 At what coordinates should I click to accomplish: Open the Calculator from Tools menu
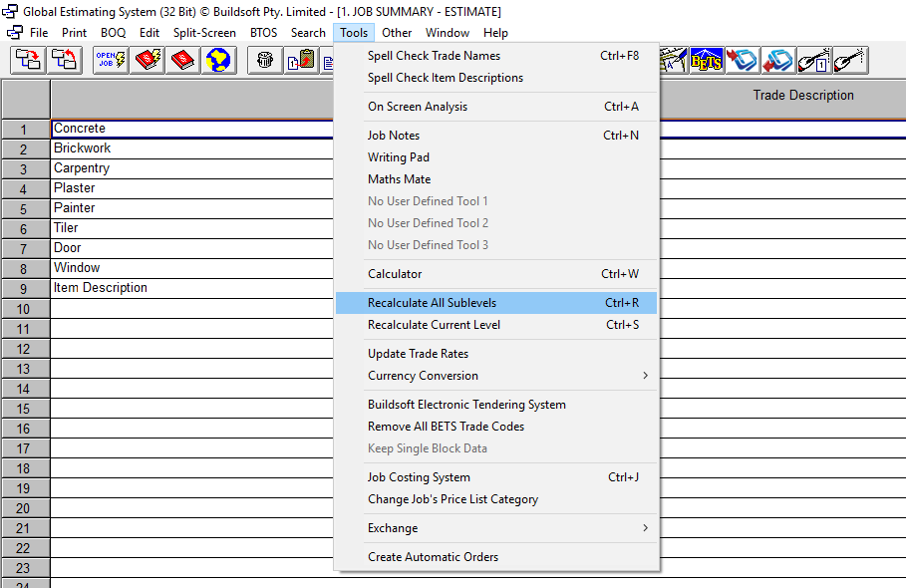395,274
